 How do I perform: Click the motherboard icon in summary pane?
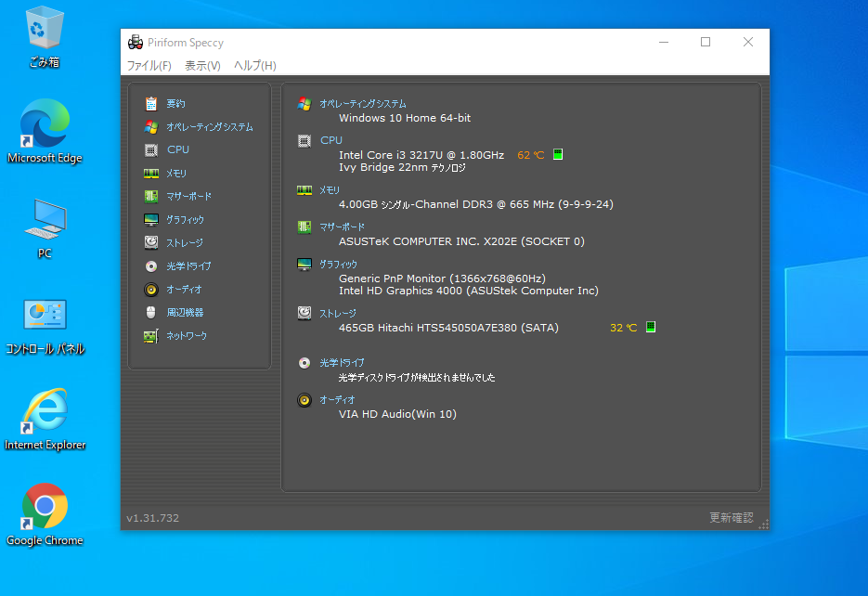click(304, 227)
